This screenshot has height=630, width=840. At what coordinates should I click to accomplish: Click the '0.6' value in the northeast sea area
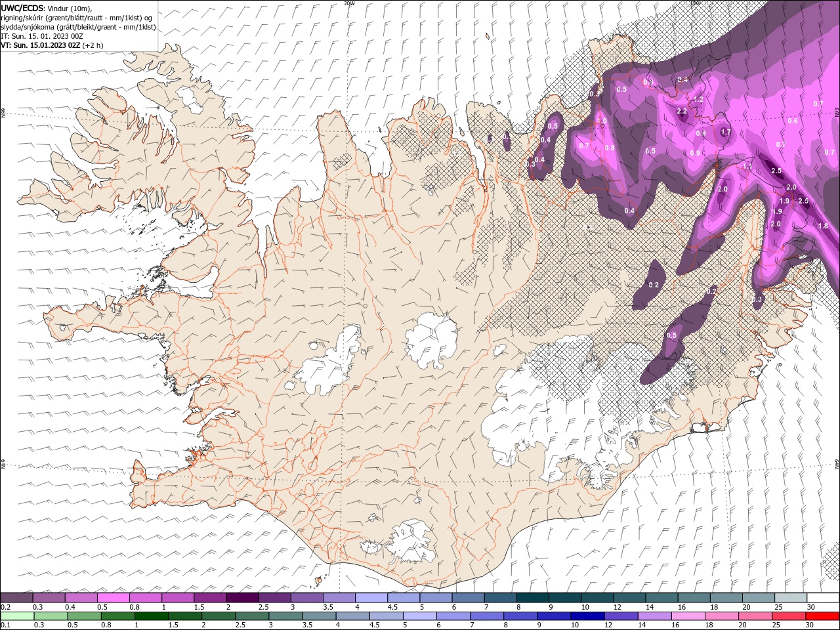pos(793,121)
